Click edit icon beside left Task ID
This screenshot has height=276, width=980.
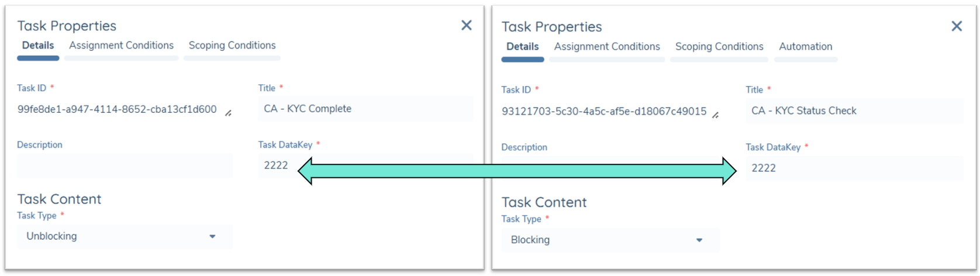228,113
